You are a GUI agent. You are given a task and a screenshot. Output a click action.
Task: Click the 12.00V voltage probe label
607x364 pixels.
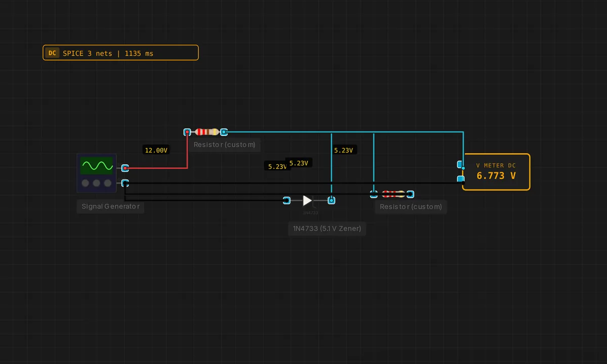pyautogui.click(x=156, y=150)
